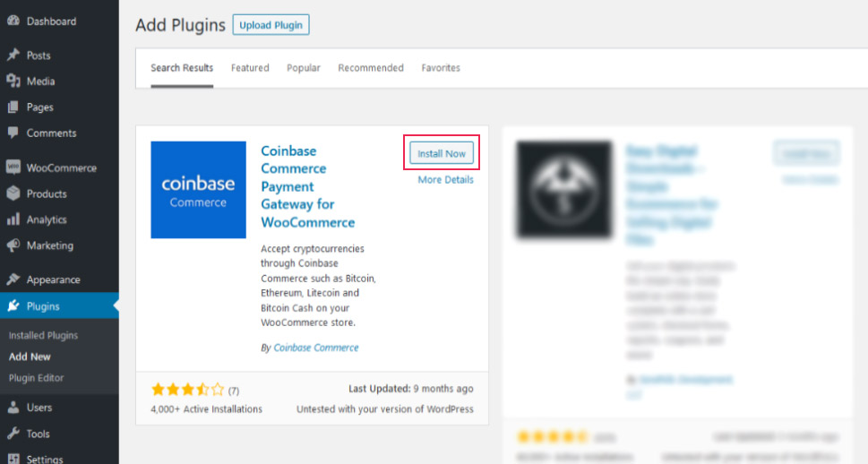Click the Coinbase Commerce plugin thumbnail
The height and width of the screenshot is (464, 868).
(198, 190)
